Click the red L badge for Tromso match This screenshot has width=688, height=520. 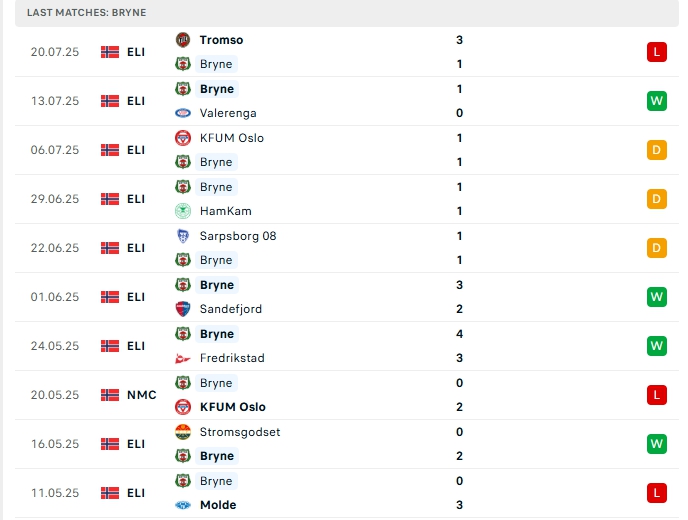point(656,52)
